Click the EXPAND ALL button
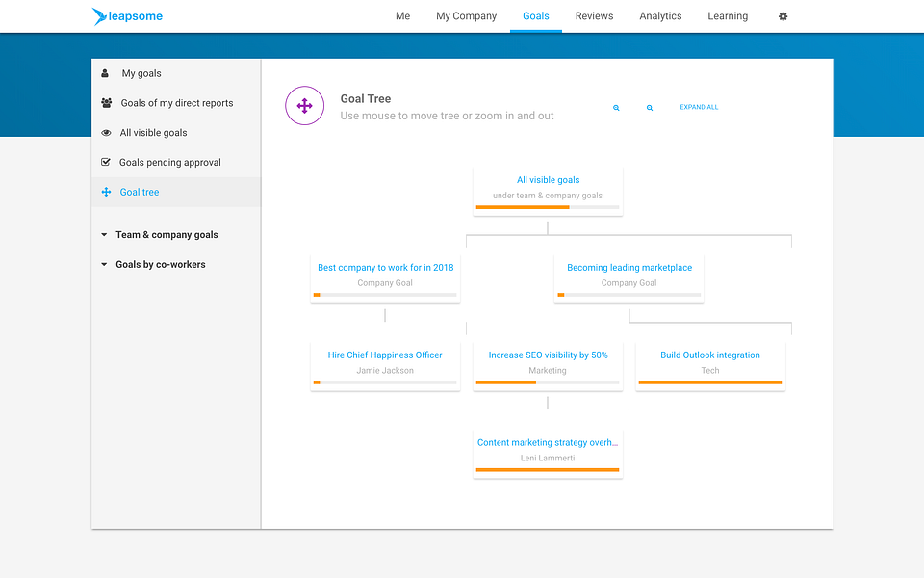The width and height of the screenshot is (924, 578). click(x=699, y=107)
